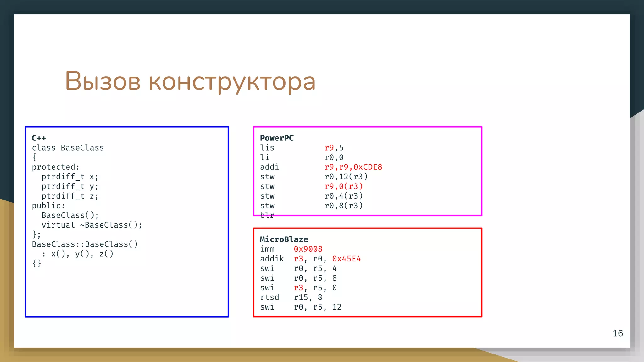Select the line 'class BaseClass'

pyautogui.click(x=68, y=148)
